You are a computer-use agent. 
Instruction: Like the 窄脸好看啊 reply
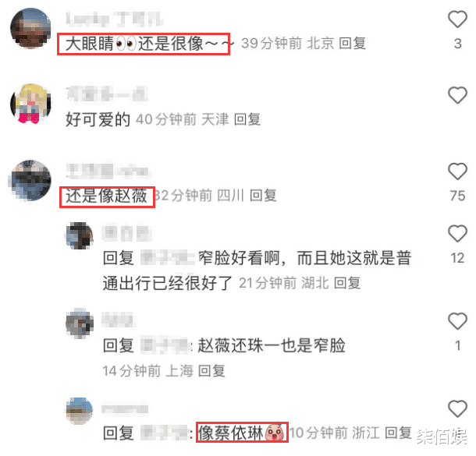coord(457,234)
